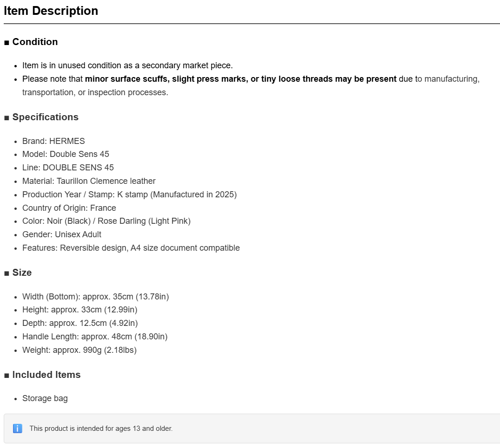Click the Handle Length 48cm measurement
Viewport: 500px width, 448px height.
tap(95, 337)
